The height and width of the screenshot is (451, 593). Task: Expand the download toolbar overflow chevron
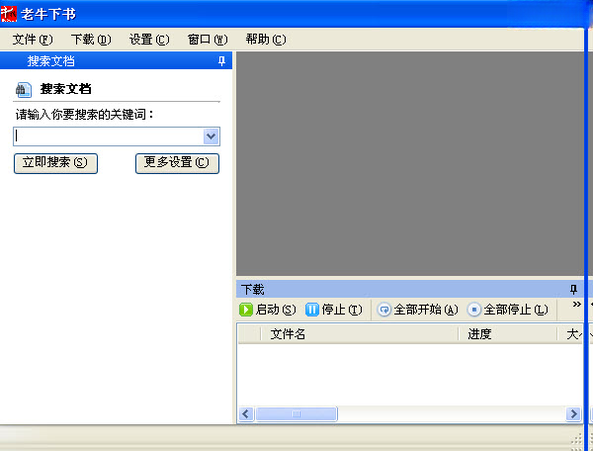click(576, 304)
